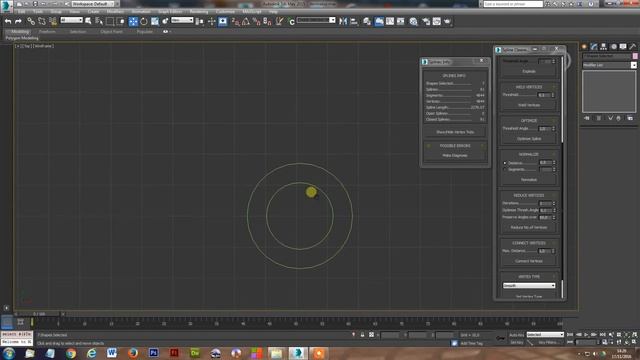Activate the Select and Rotate tool

tap(144, 21)
